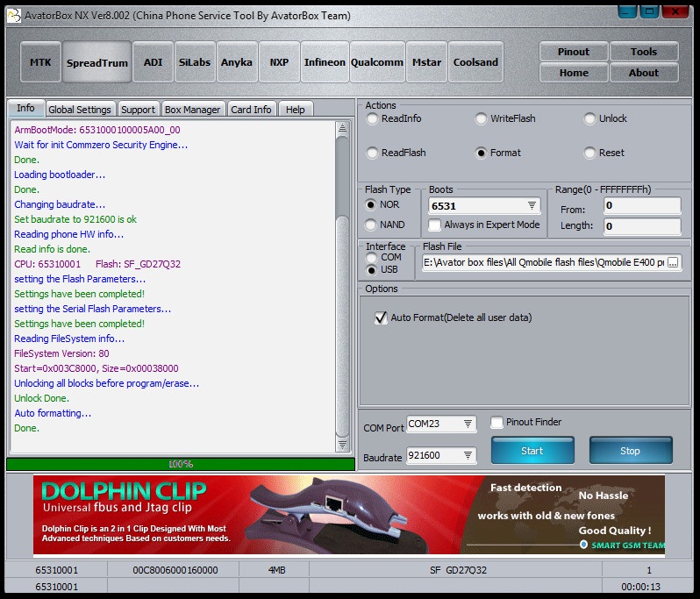
Task: Go to Home
Action: 574,72
